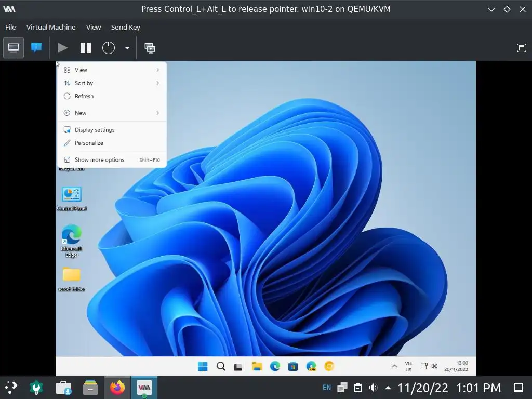Open guest volume speaker icon
This screenshot has width=532, height=399.
[434, 366]
